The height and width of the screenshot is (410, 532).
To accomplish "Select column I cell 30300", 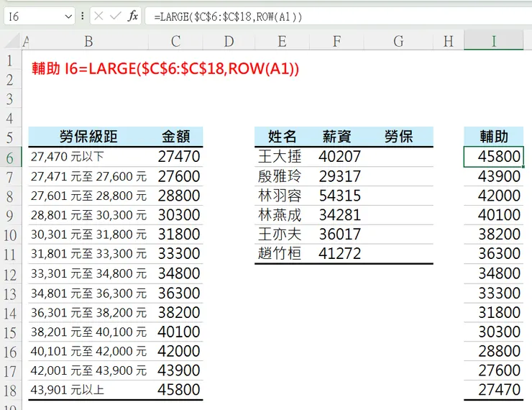I will [494, 332].
